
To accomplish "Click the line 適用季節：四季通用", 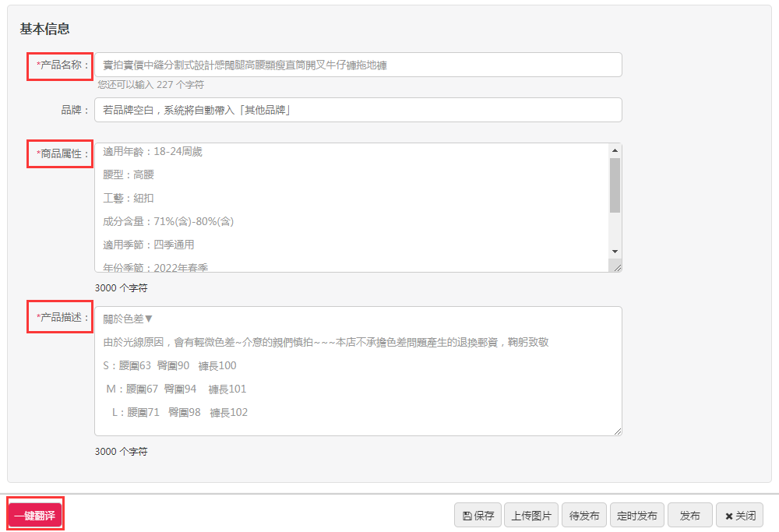I will (149, 245).
